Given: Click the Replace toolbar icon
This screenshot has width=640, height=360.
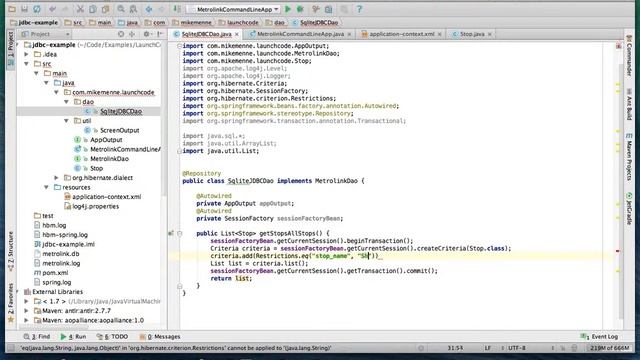Looking at the screenshot, I should pyautogui.click(x=133, y=9).
